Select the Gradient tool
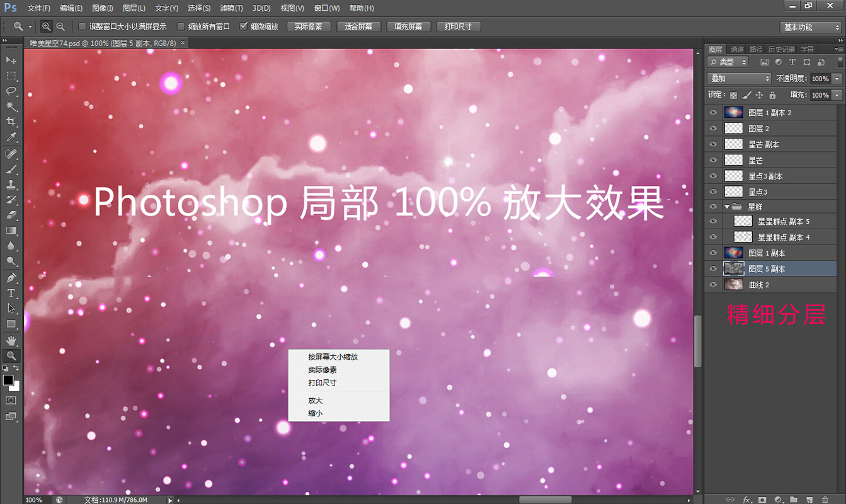 [11, 231]
